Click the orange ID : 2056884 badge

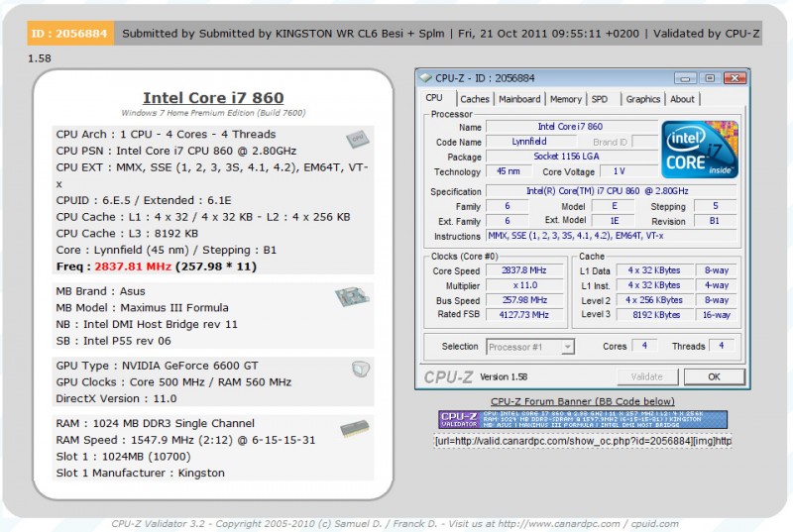pos(70,34)
